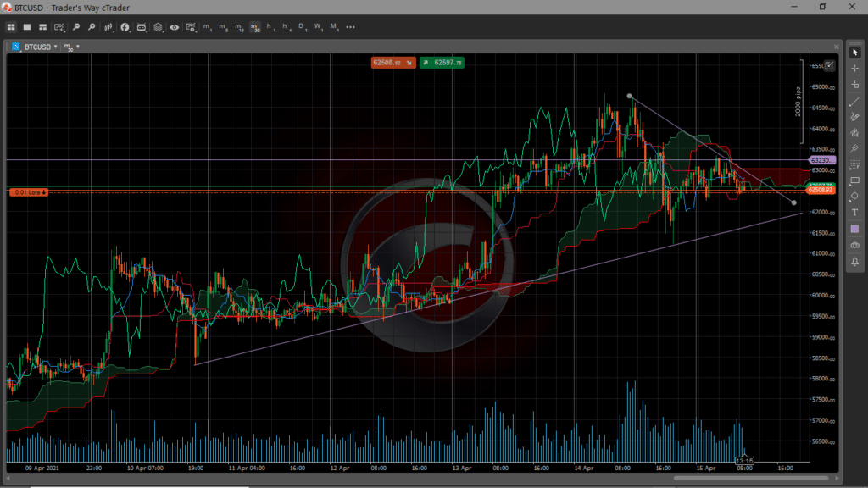Select the Andrews pitchfork tool
This screenshot has width=868, height=488.
pyautogui.click(x=854, y=149)
